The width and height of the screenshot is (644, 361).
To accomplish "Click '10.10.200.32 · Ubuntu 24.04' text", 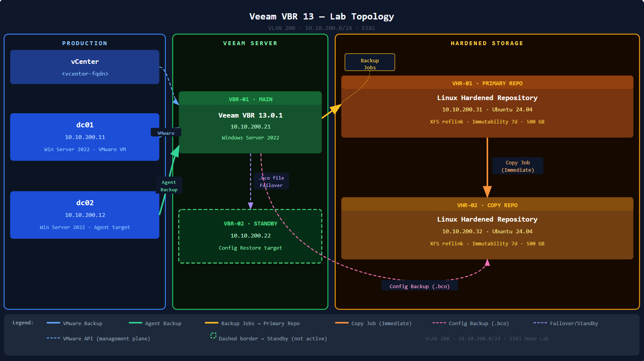I will pyautogui.click(x=487, y=231).
